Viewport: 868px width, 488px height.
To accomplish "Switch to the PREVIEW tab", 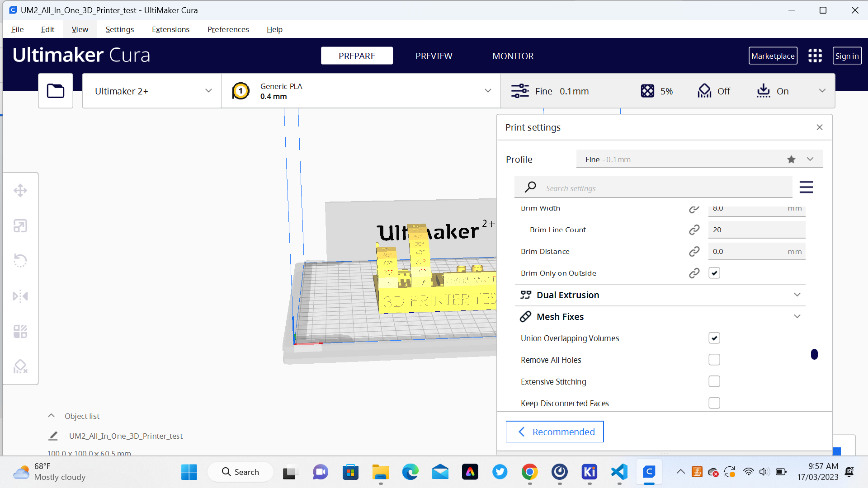I will (434, 56).
